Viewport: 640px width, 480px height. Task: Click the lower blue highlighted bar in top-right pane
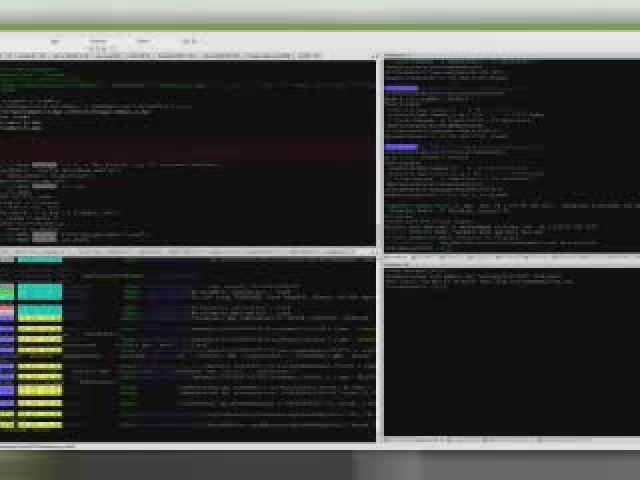401,147
